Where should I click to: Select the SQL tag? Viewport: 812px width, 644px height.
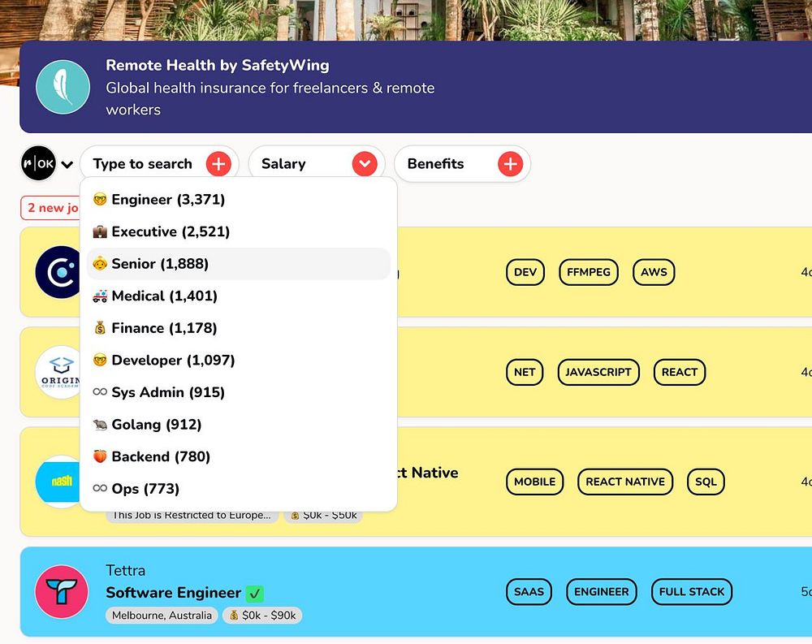[706, 482]
